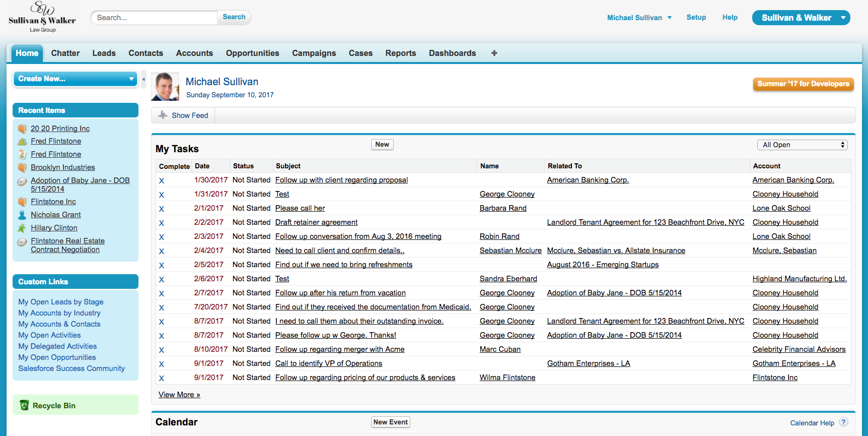Switch to the Chatter tab
Screen dimensions: 868x436
point(65,53)
